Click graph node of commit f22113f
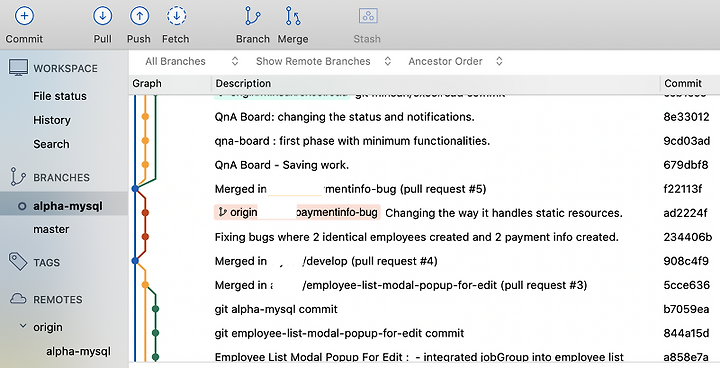 click(x=135, y=188)
